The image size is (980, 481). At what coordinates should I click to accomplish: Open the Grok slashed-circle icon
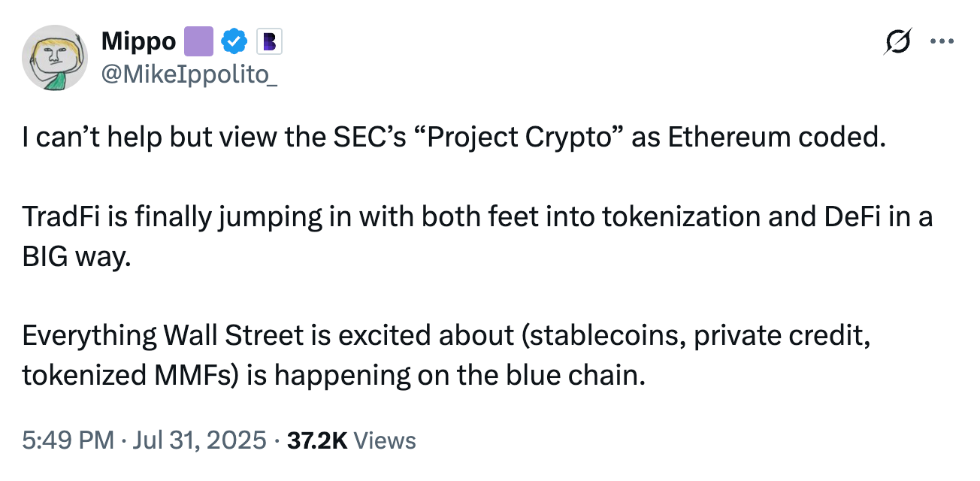pos(899,43)
